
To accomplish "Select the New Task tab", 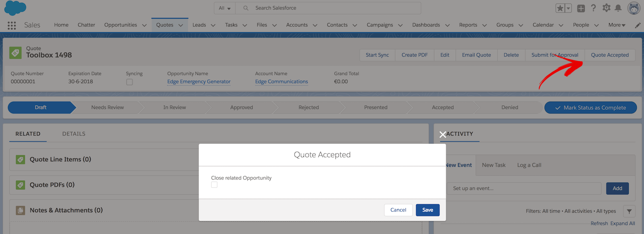I will pos(493,165).
